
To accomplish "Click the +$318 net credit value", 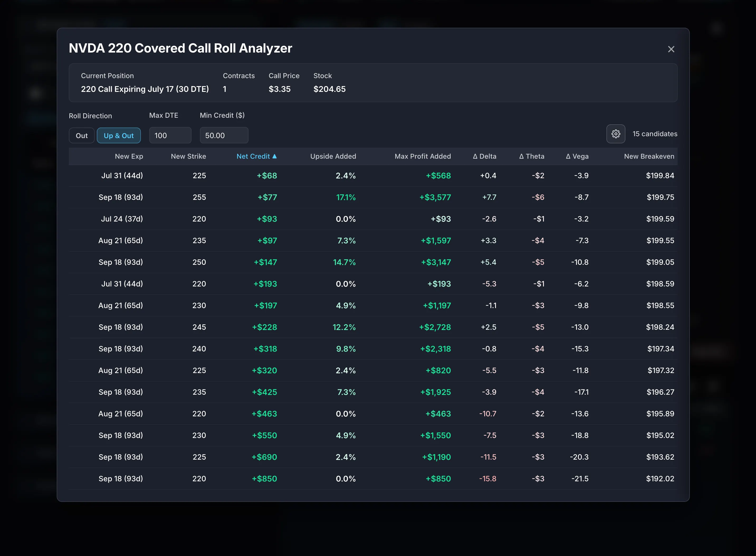I will point(265,349).
